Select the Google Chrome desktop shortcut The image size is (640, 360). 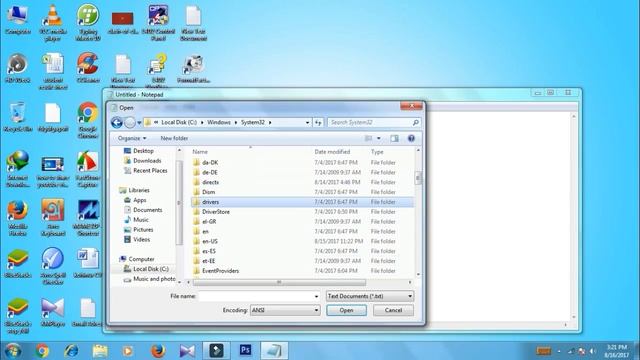pos(88,120)
